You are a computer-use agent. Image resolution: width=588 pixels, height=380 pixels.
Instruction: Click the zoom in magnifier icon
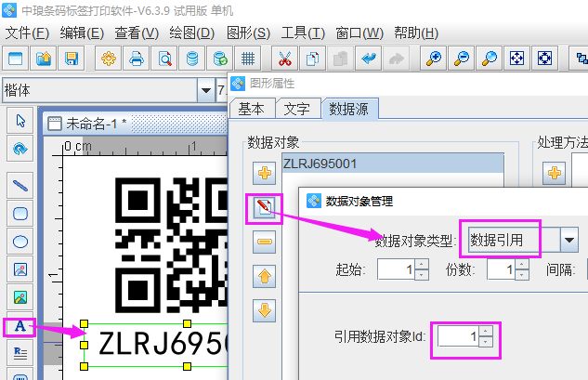433,59
